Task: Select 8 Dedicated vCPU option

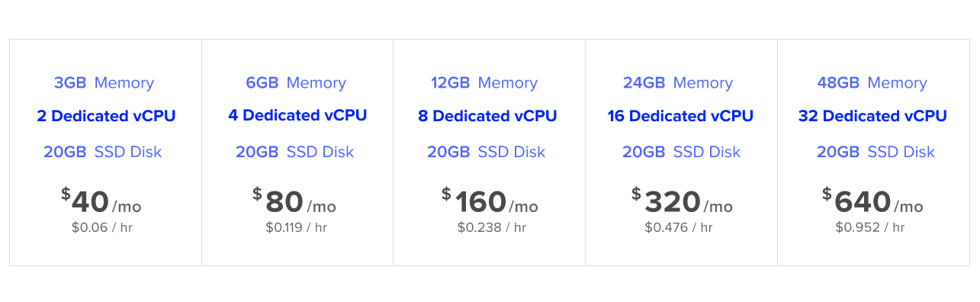Action: [487, 116]
